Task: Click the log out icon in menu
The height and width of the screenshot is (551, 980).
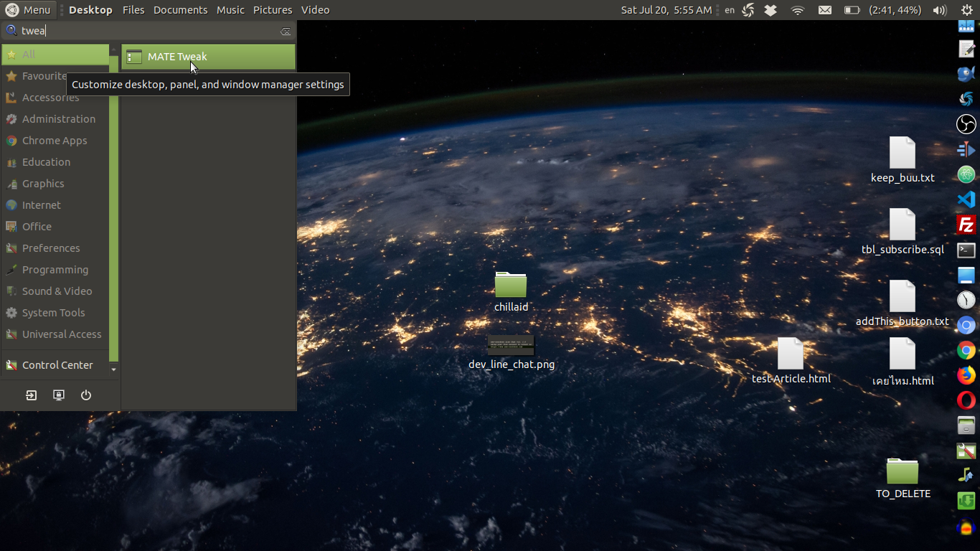Action: (x=32, y=395)
